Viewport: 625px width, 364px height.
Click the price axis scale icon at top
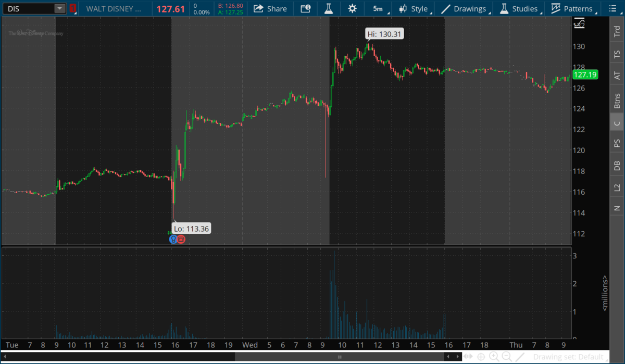coord(579,23)
